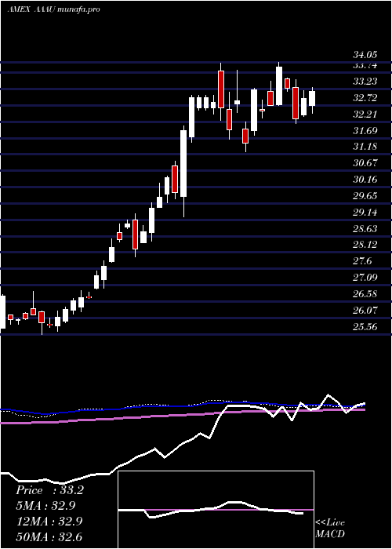Click the 33.23 price axis label
The width and height of the screenshot is (392, 549).
click(x=365, y=82)
